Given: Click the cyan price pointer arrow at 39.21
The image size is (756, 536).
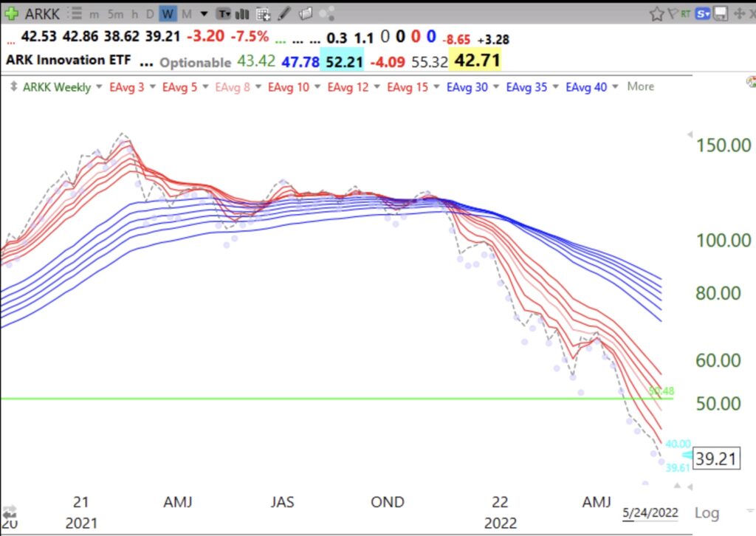Looking at the screenshot, I should [687, 456].
